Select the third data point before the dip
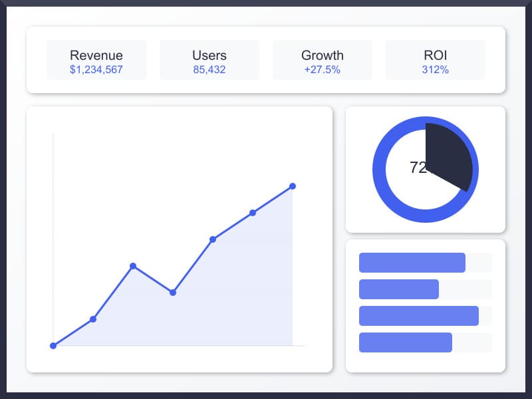532x399 pixels. click(133, 266)
